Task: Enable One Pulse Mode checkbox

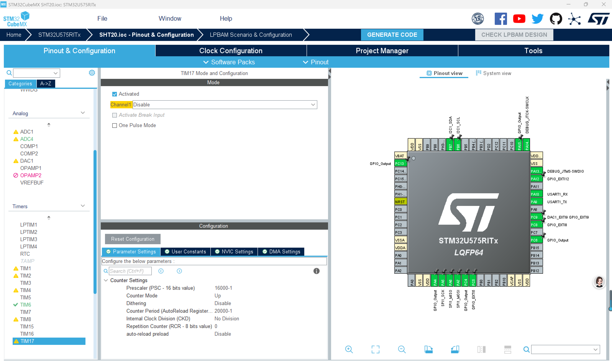Action: (114, 126)
